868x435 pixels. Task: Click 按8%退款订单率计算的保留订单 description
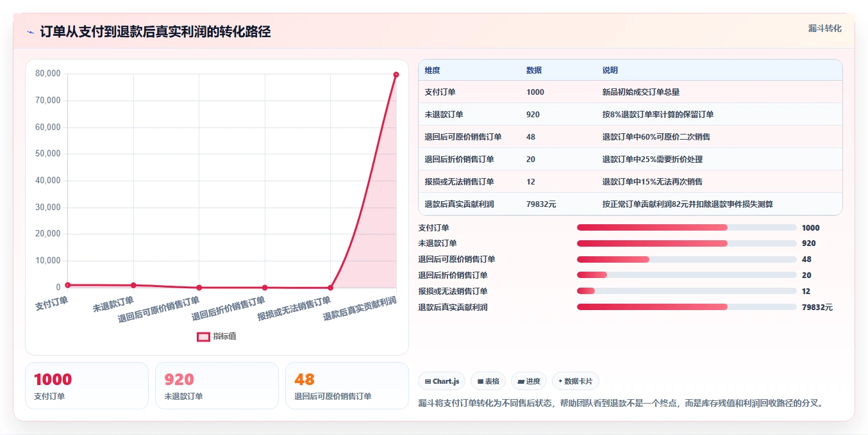click(x=658, y=115)
